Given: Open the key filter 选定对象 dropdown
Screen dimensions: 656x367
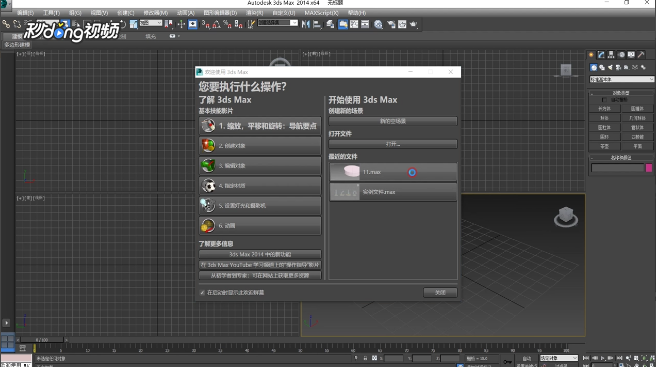Looking at the screenshot, I should (559, 358).
